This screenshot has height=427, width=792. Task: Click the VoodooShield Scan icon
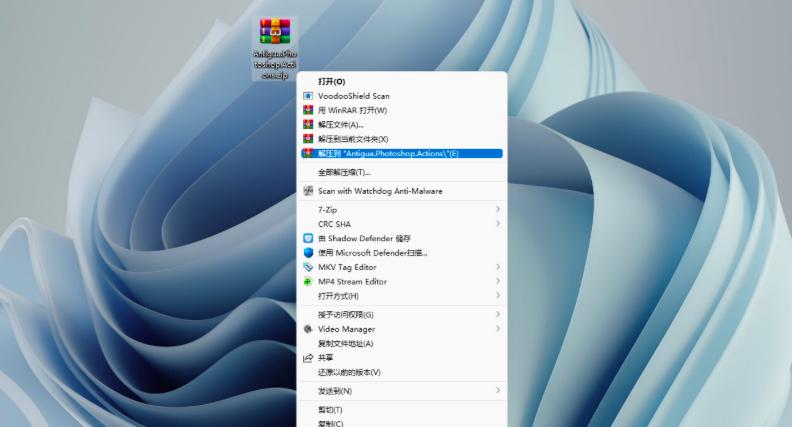[308, 96]
